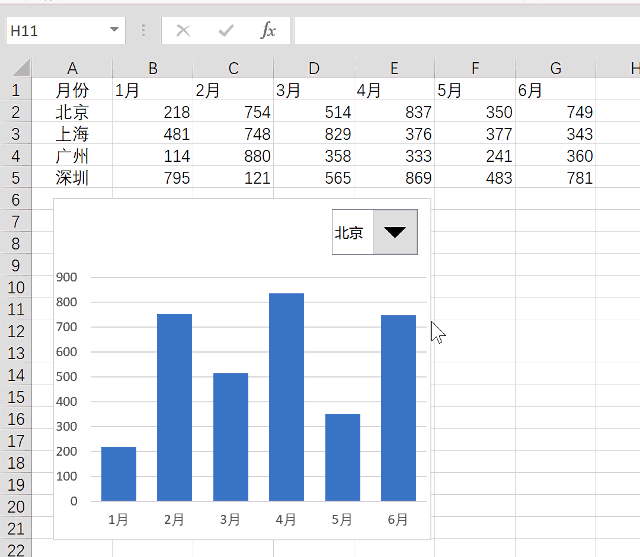
Task: Select row 15 header
Action: [16, 397]
